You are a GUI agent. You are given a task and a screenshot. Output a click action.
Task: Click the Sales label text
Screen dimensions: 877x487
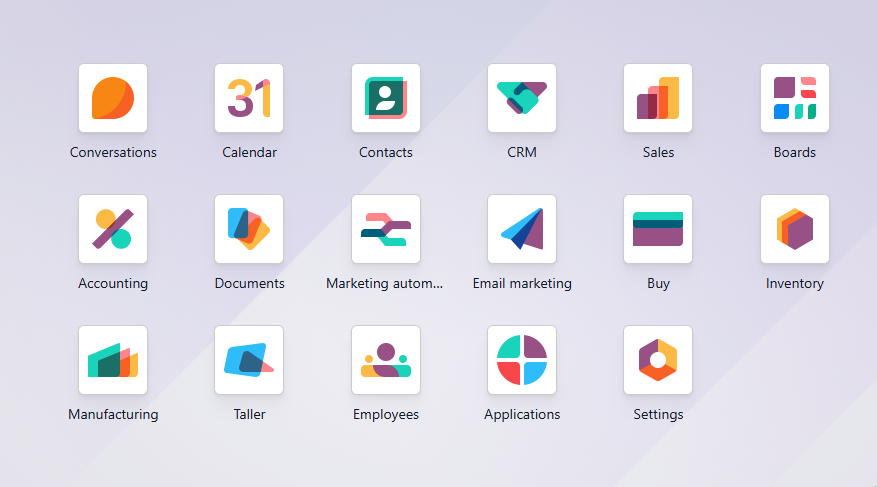tap(658, 152)
